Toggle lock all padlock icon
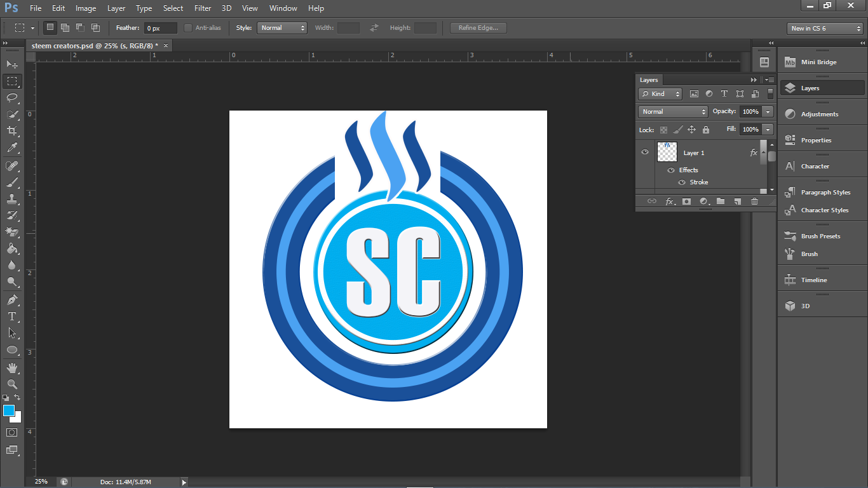This screenshot has height=488, width=868. (x=706, y=130)
